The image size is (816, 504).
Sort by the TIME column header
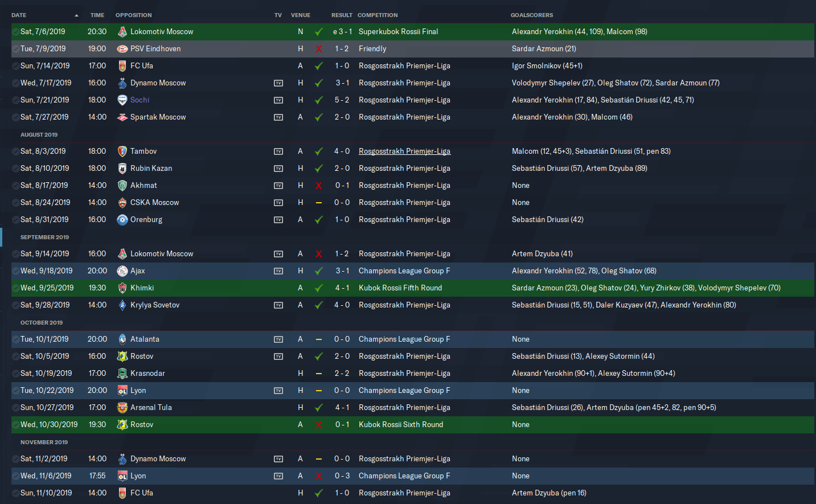97,15
